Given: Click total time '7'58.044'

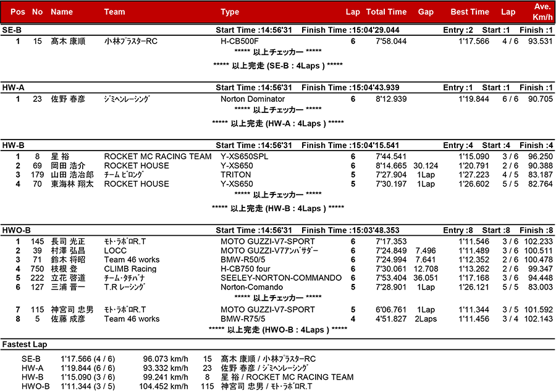Looking at the screenshot, I should click(x=391, y=41).
